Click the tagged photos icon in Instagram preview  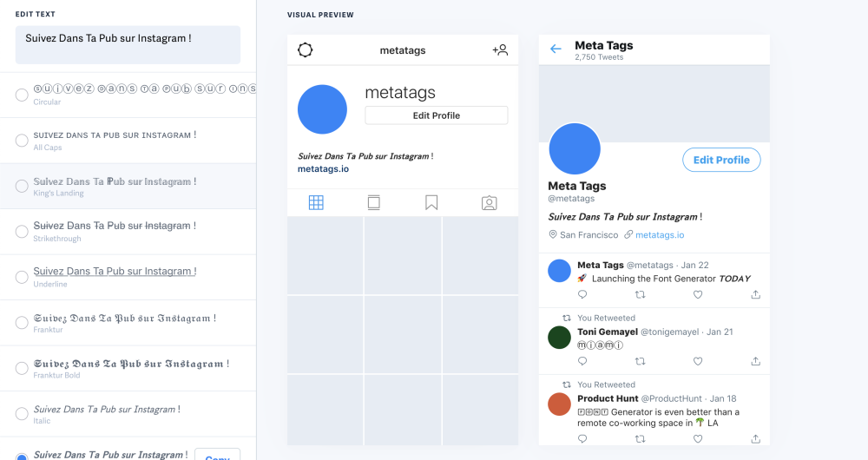click(490, 202)
